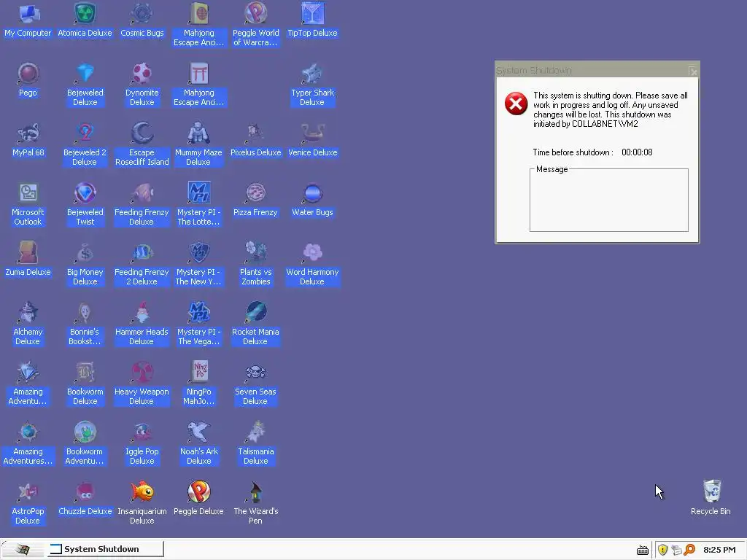Click the 00:00:08 shutdown countdown

coord(637,152)
